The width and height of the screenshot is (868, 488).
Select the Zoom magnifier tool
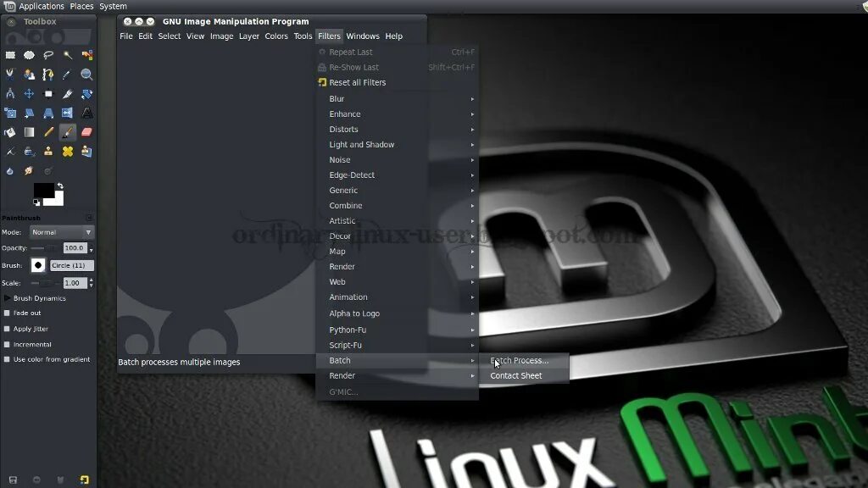tap(87, 75)
